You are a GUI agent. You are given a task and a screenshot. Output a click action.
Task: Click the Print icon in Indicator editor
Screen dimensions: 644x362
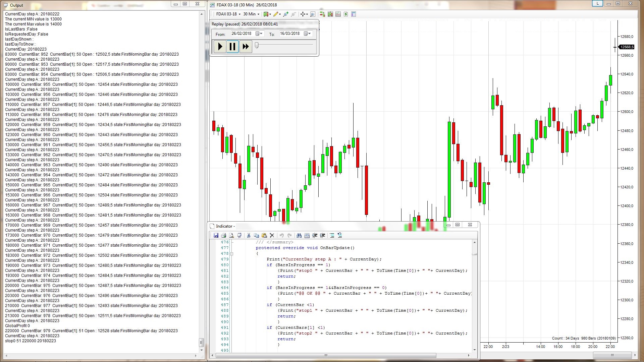[x=224, y=235]
